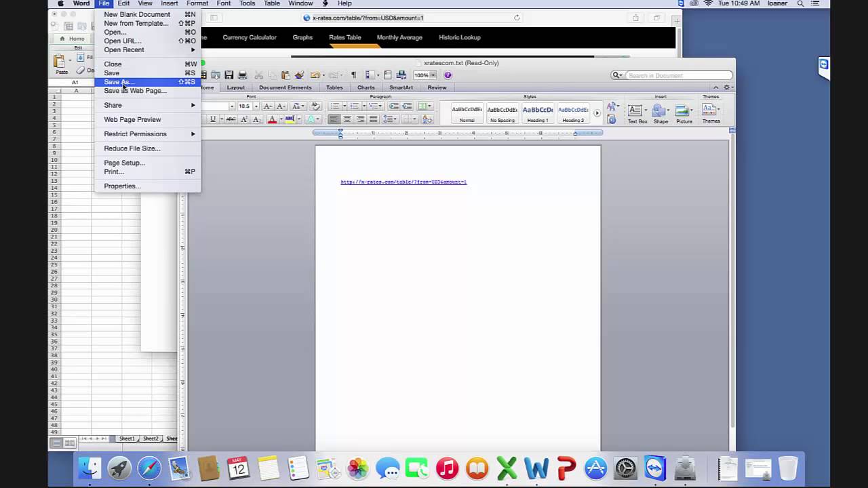This screenshot has width=868, height=488.
Task: Open the font size 10.5 dropdown
Action: (256, 106)
